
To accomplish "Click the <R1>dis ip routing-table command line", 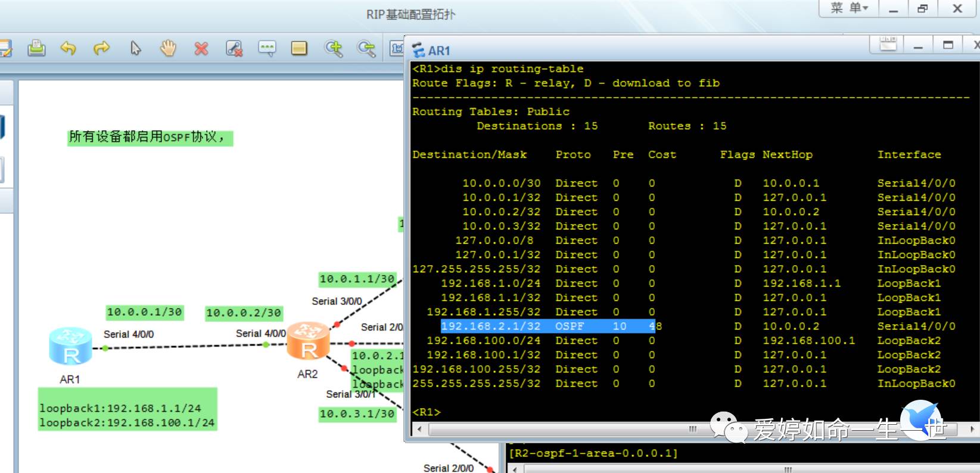I will [498, 69].
